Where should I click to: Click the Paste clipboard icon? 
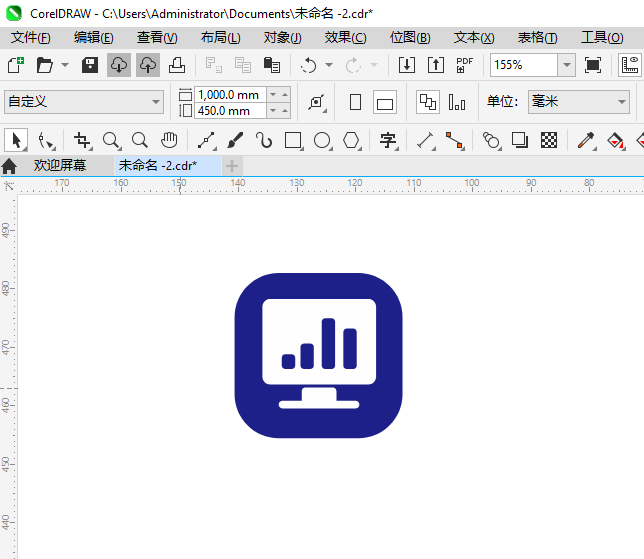pyautogui.click(x=271, y=65)
